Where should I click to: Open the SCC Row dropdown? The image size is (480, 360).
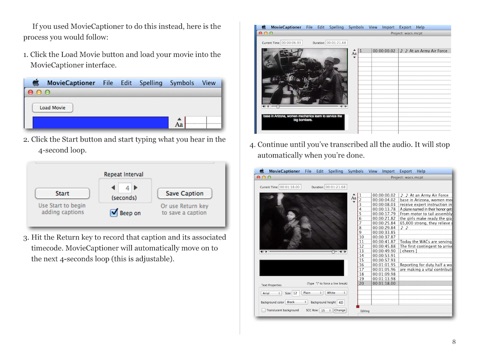[326, 310]
